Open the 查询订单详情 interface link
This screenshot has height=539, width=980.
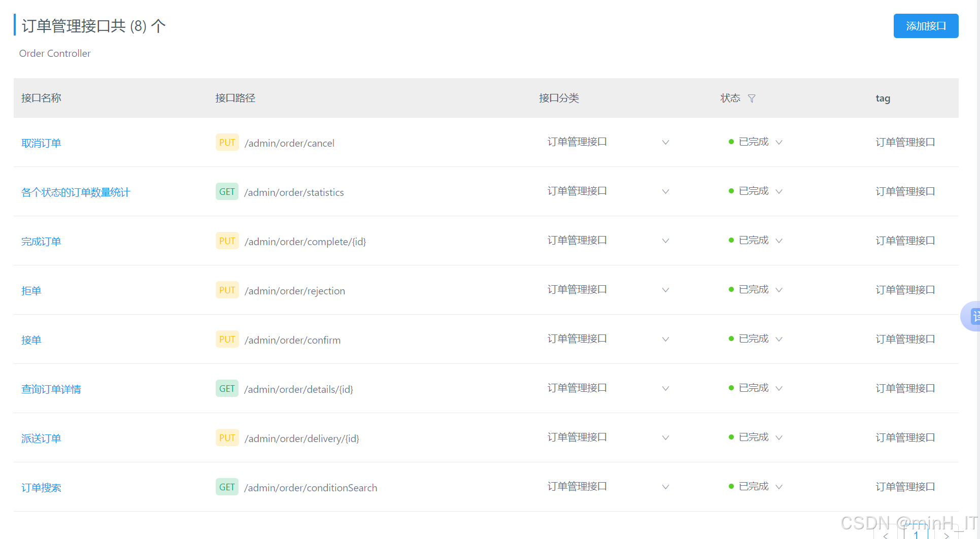tap(51, 389)
